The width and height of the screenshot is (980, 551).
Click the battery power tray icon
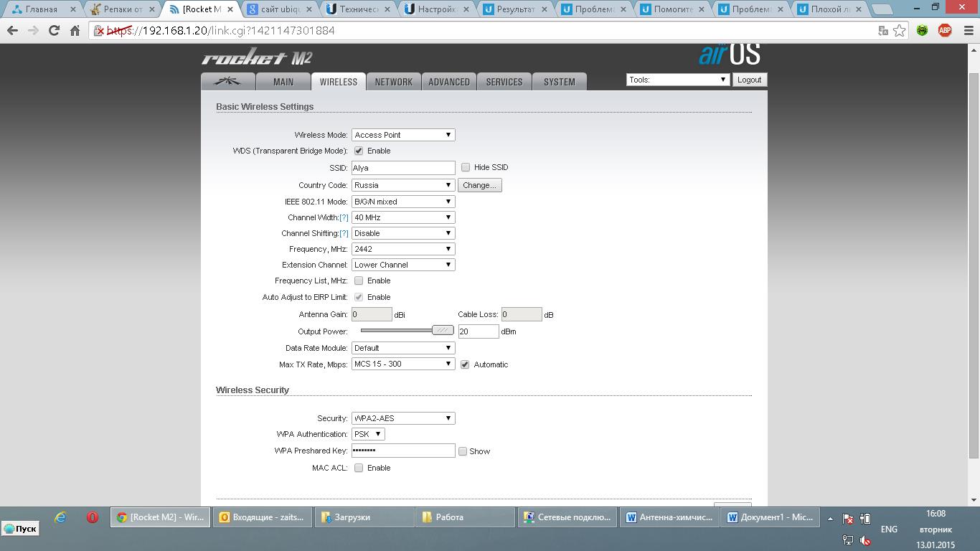(866, 519)
